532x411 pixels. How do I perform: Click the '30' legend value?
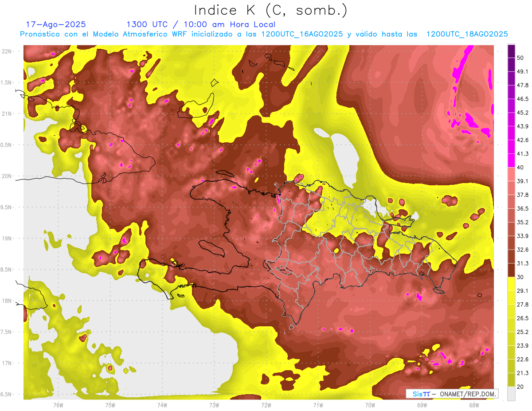[521, 277]
